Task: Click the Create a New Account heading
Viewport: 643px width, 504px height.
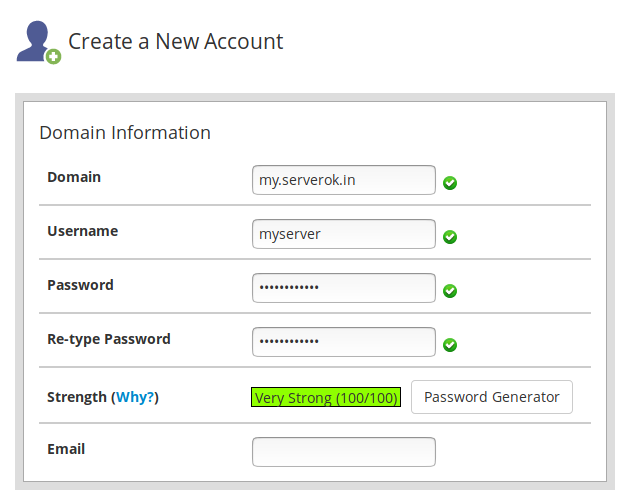Action: (x=175, y=42)
